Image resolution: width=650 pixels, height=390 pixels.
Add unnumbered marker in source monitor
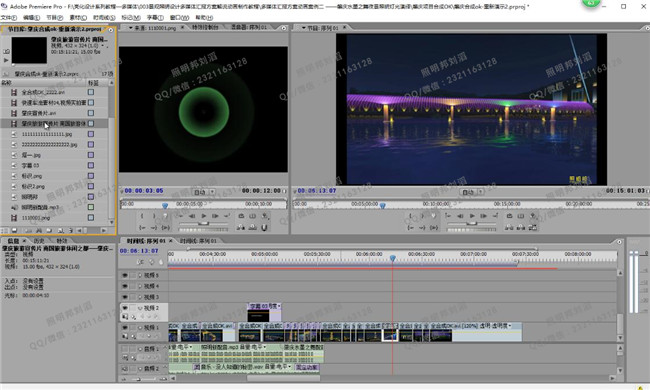[x=165, y=216]
